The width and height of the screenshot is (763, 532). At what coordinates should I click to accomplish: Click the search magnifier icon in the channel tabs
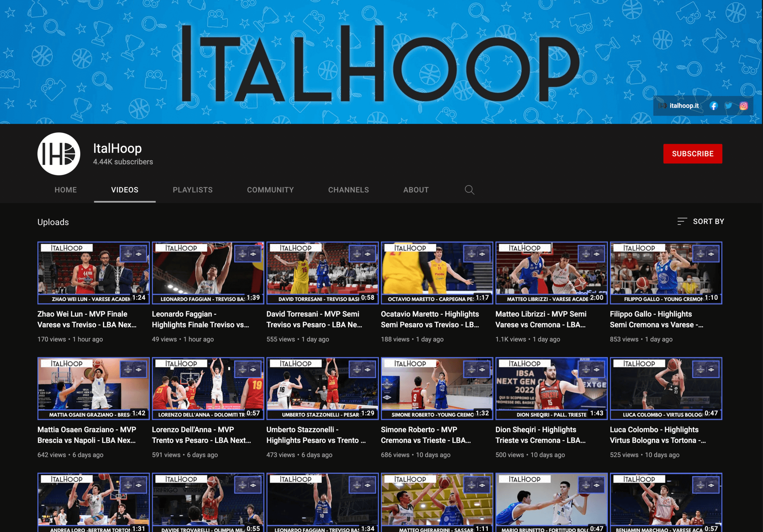(469, 190)
